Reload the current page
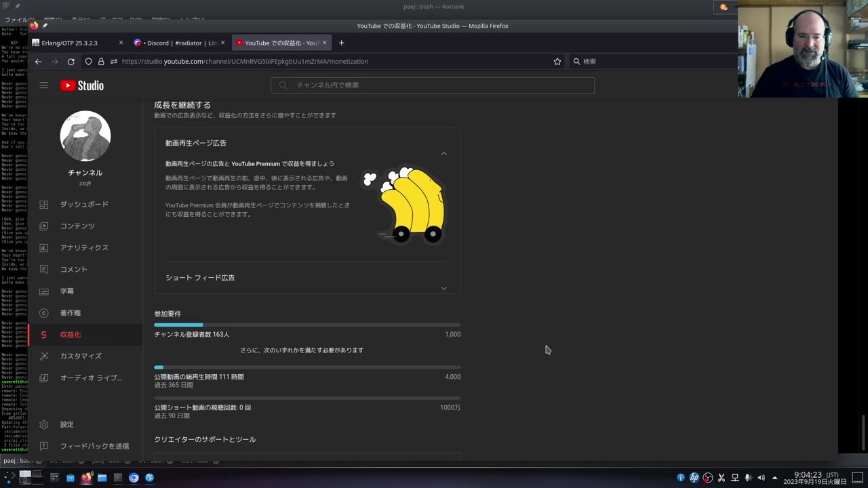This screenshot has height=488, width=868. point(71,61)
